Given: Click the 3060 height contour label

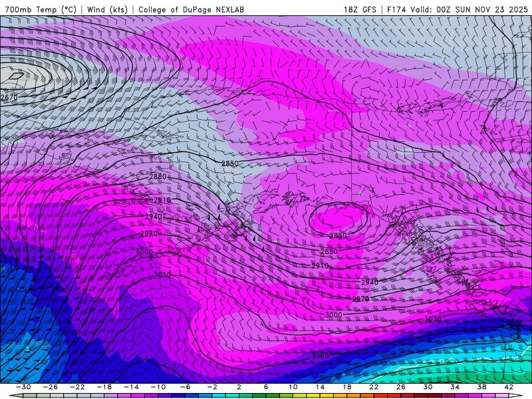Looking at the screenshot, I should tap(321, 356).
